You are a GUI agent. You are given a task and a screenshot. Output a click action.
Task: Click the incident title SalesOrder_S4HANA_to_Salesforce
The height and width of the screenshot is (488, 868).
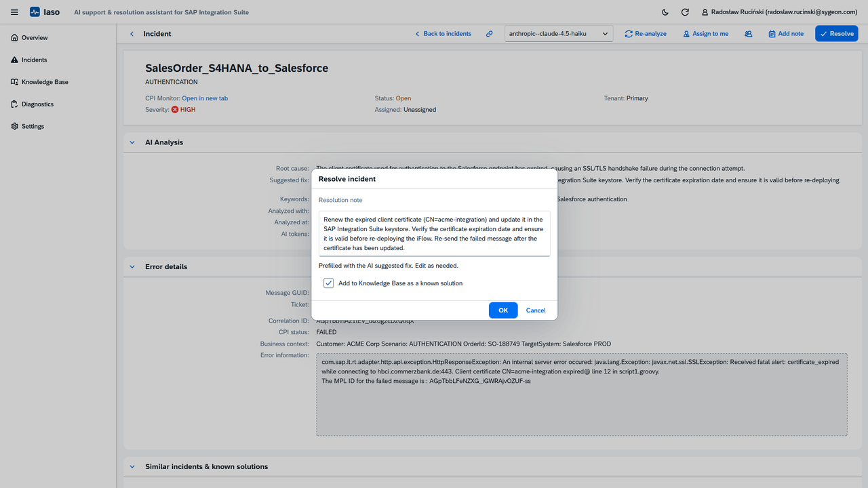click(237, 68)
